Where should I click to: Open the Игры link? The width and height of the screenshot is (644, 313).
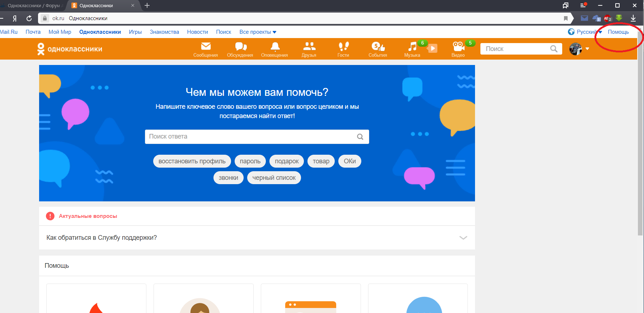click(135, 32)
